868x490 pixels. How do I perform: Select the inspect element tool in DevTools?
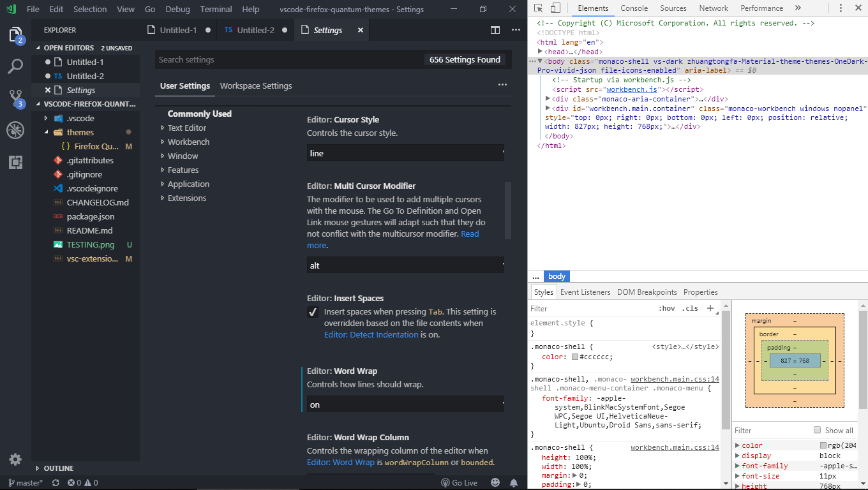pyautogui.click(x=537, y=8)
